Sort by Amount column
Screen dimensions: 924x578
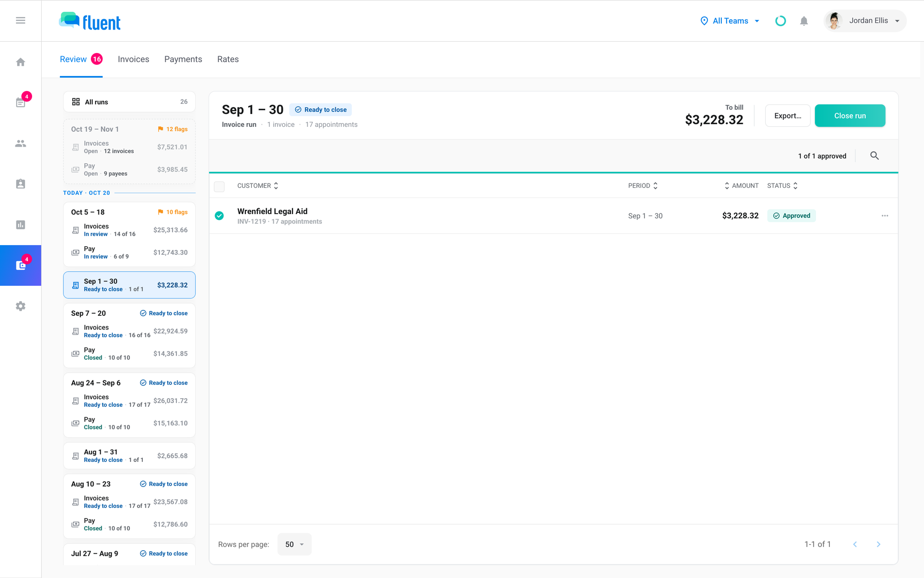click(741, 186)
